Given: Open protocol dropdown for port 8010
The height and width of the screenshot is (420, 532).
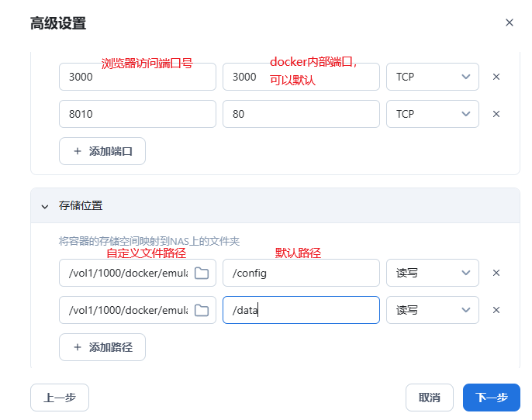Looking at the screenshot, I should click(432, 114).
